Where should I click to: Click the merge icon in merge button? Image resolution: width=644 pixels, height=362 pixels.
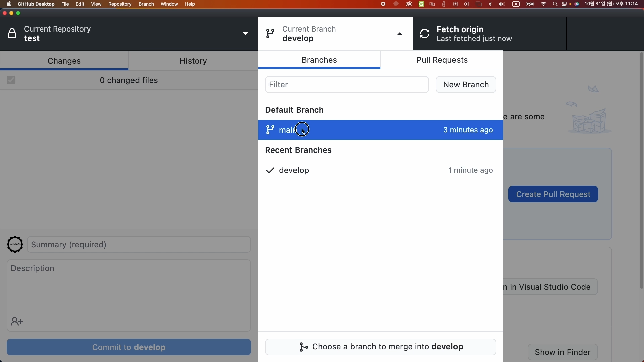click(304, 347)
